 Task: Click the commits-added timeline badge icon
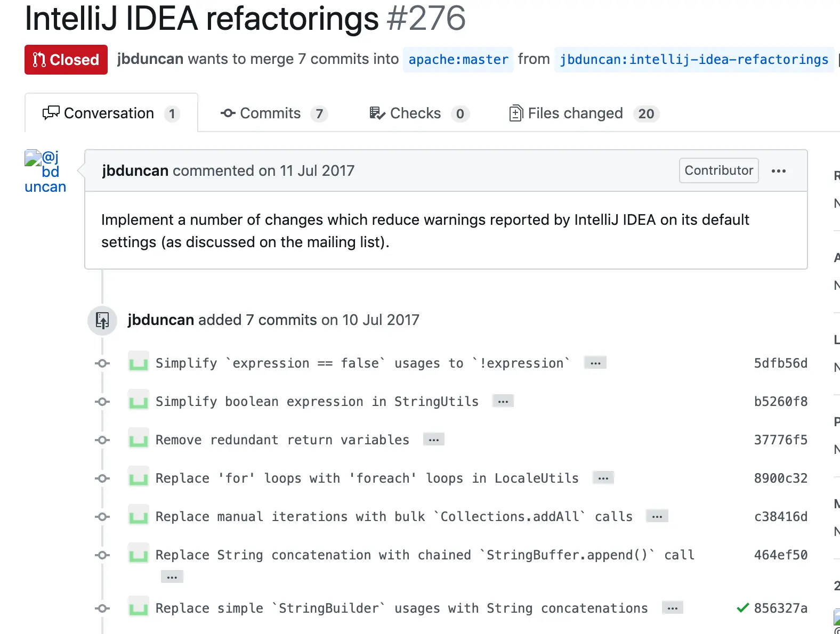point(102,320)
